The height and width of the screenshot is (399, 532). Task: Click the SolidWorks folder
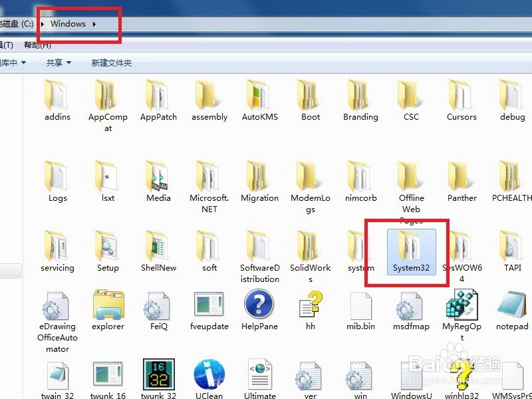[x=311, y=257]
